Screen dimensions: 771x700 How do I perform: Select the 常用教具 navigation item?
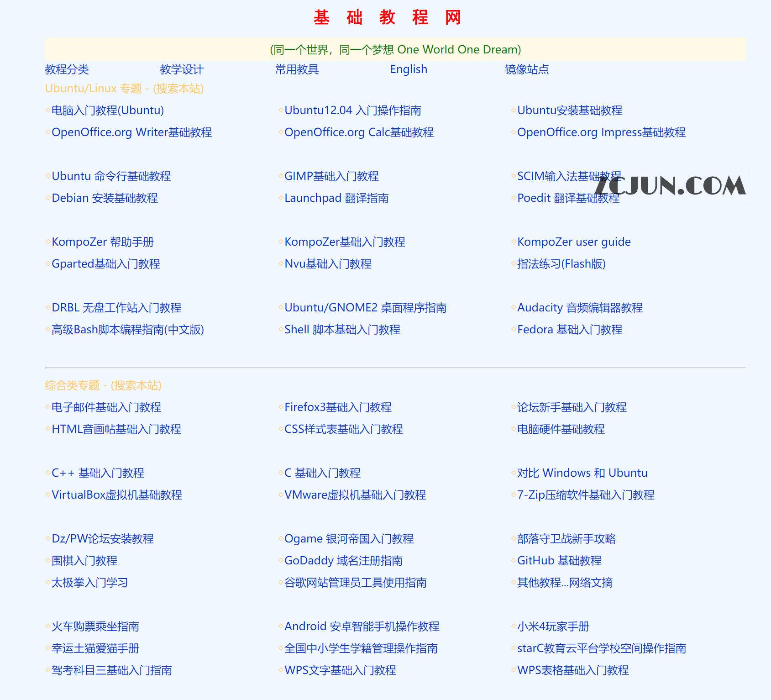click(x=297, y=69)
